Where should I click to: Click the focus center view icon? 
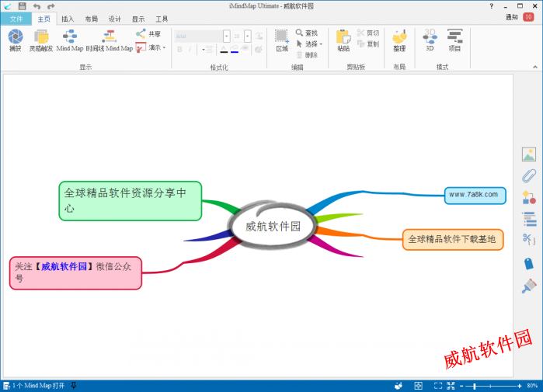point(419,386)
